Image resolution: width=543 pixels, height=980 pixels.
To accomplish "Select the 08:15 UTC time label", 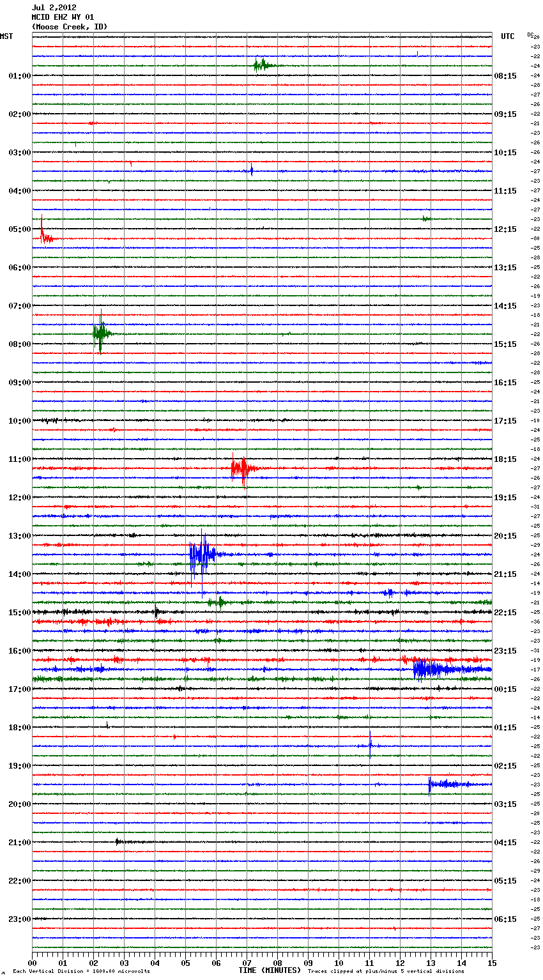I will coord(505,75).
